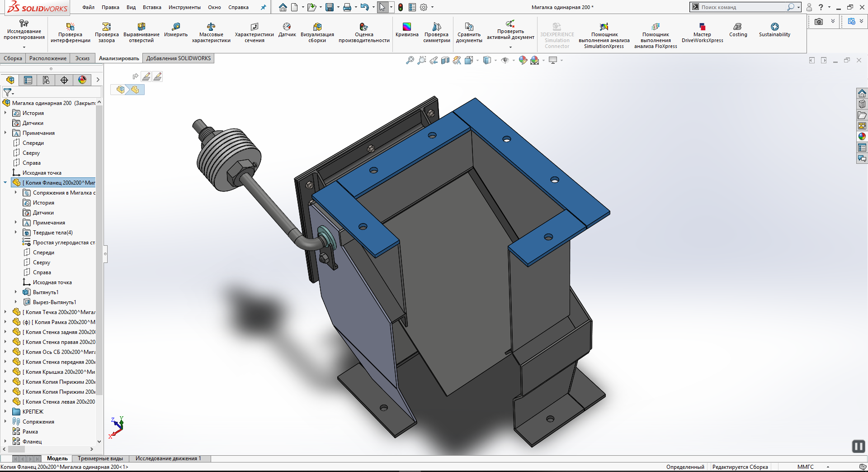
Task: Switch to the DisplayManager tab
Action: click(82, 80)
